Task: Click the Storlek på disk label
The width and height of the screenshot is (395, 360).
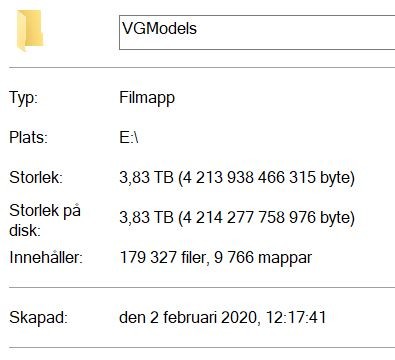Action: 45,220
